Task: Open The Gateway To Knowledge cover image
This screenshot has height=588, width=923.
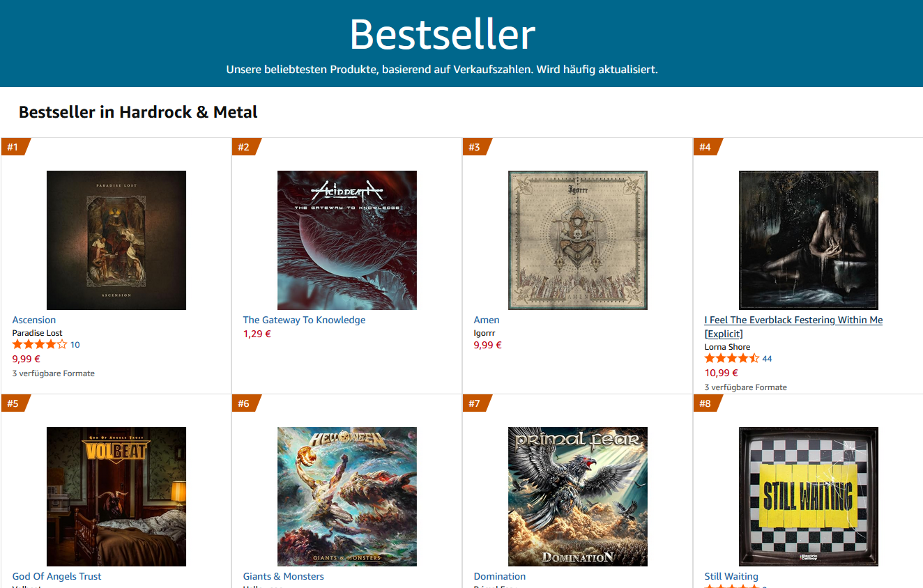Action: click(347, 240)
